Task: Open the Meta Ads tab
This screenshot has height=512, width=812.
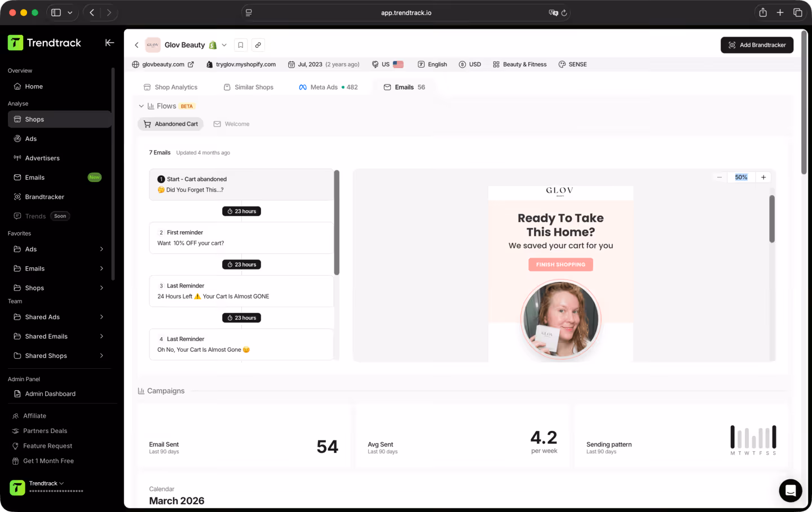Action: coord(324,87)
